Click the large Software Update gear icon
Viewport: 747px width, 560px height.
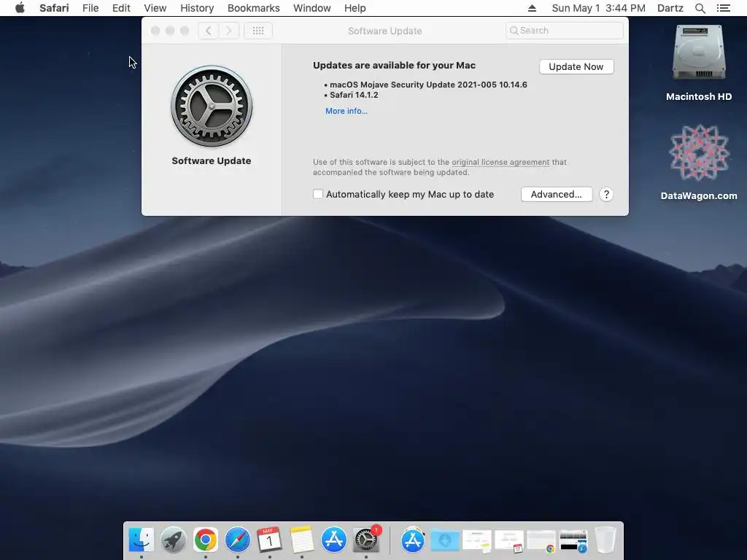pyautogui.click(x=212, y=106)
